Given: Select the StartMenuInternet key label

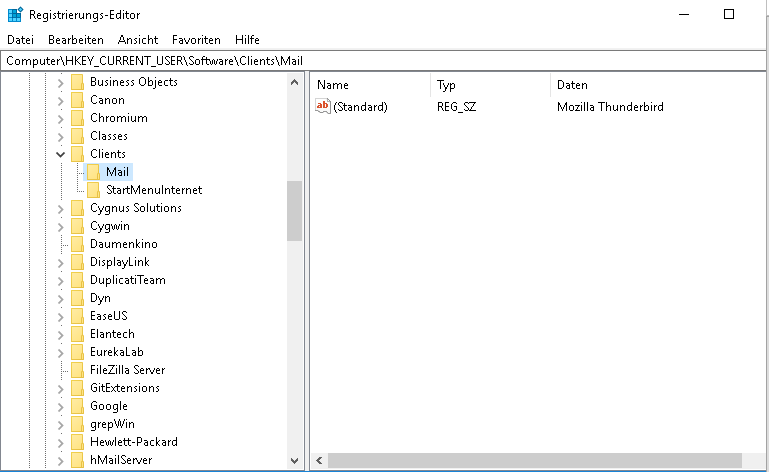Looking at the screenshot, I should pyautogui.click(x=154, y=190).
